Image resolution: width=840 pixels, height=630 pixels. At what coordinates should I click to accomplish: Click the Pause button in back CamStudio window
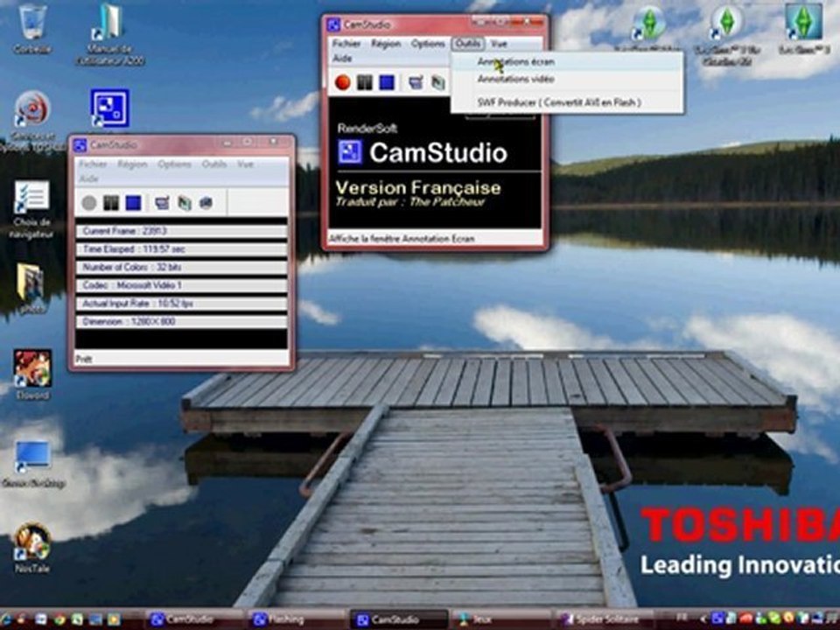111,202
